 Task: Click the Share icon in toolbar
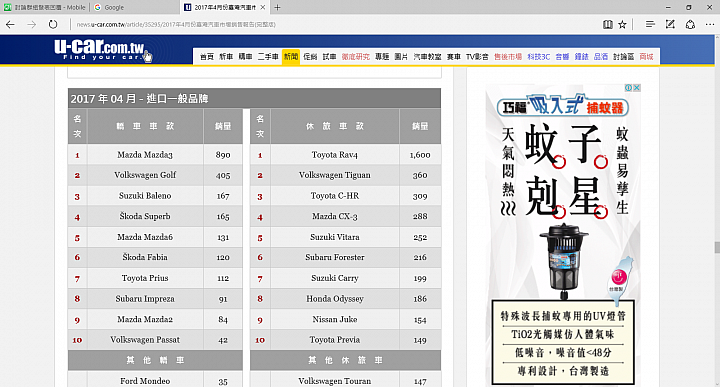[690, 24]
